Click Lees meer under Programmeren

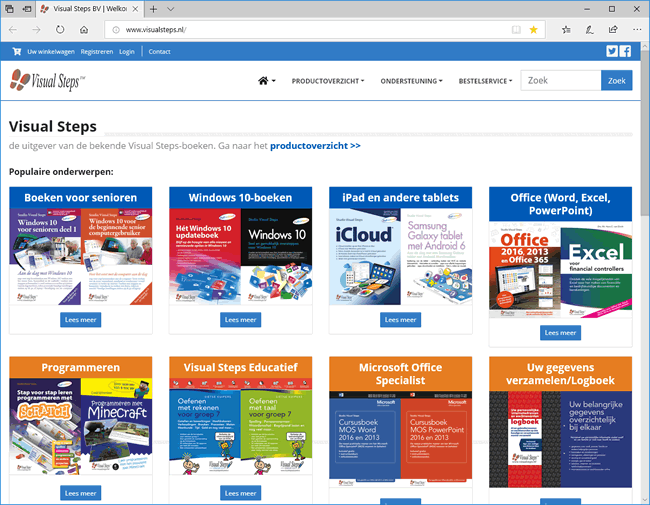(80, 493)
